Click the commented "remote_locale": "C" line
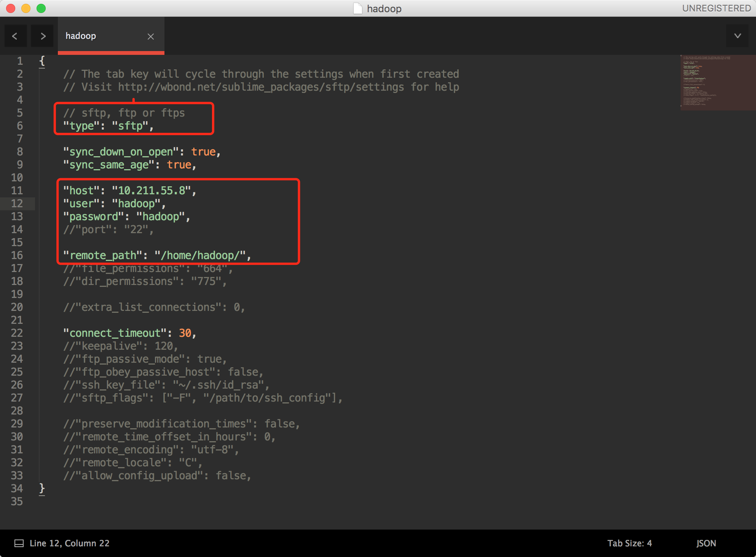This screenshot has width=756, height=557. tap(133, 463)
